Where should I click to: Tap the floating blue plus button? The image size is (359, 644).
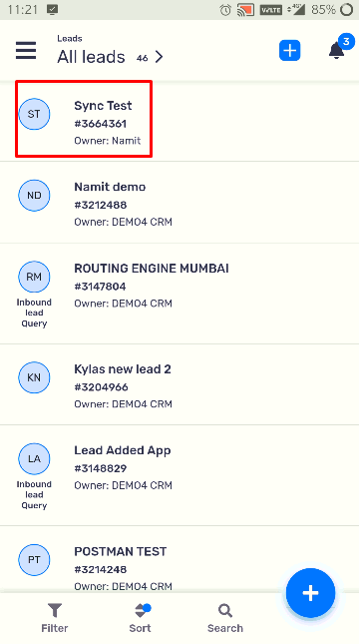[310, 593]
